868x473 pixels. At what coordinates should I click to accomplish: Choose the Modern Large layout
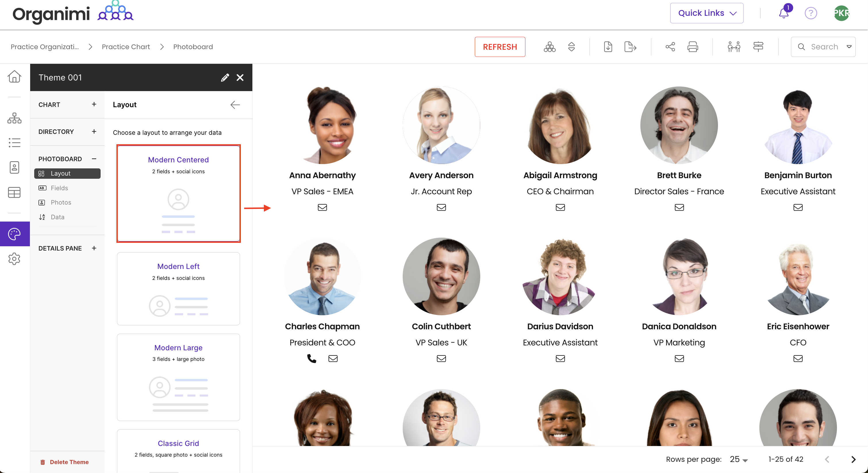(x=178, y=377)
